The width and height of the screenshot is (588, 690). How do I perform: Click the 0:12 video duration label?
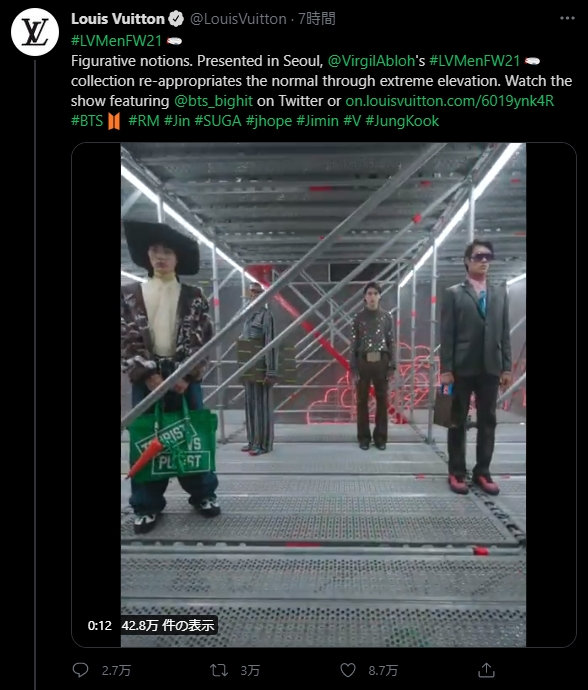tap(99, 625)
